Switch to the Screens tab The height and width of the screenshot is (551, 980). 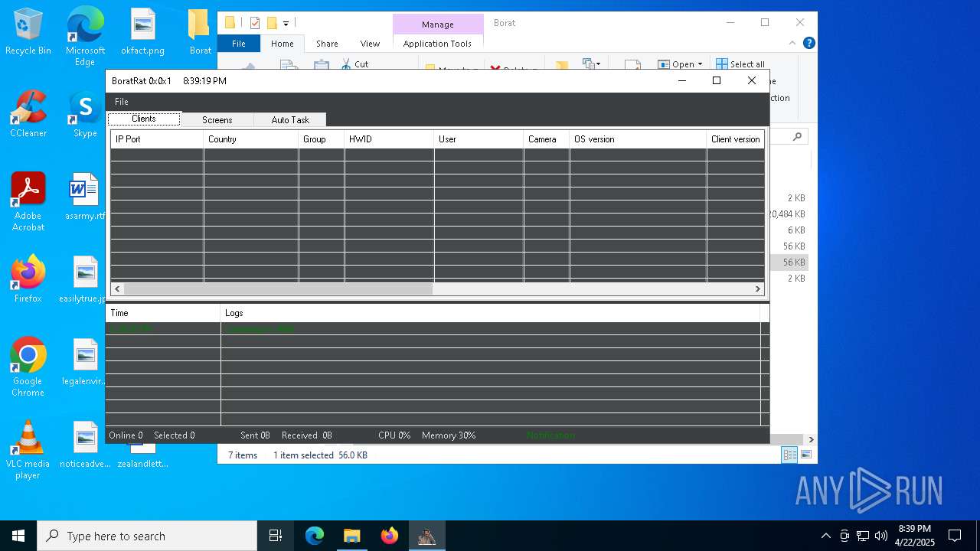[217, 120]
